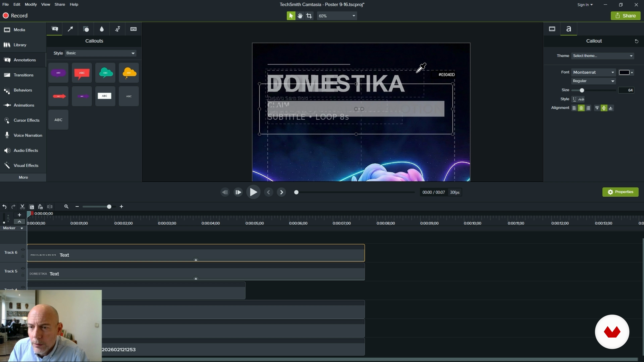Select yellow cloud thought callout
Screen dimensions: 644x362
click(x=129, y=73)
